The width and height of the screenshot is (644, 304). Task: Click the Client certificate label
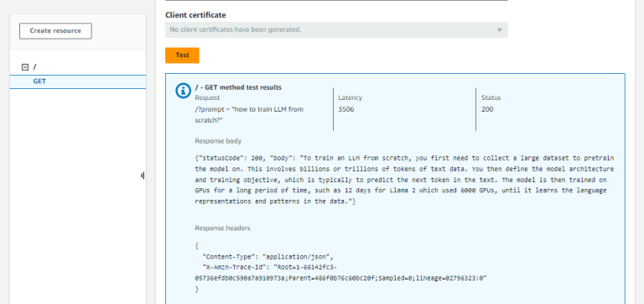(x=195, y=15)
